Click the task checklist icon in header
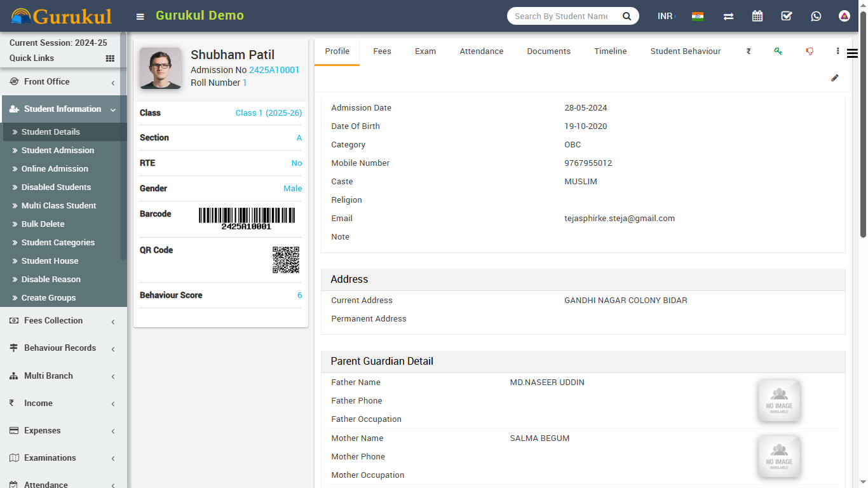The width and height of the screenshot is (868, 488). 787,17
